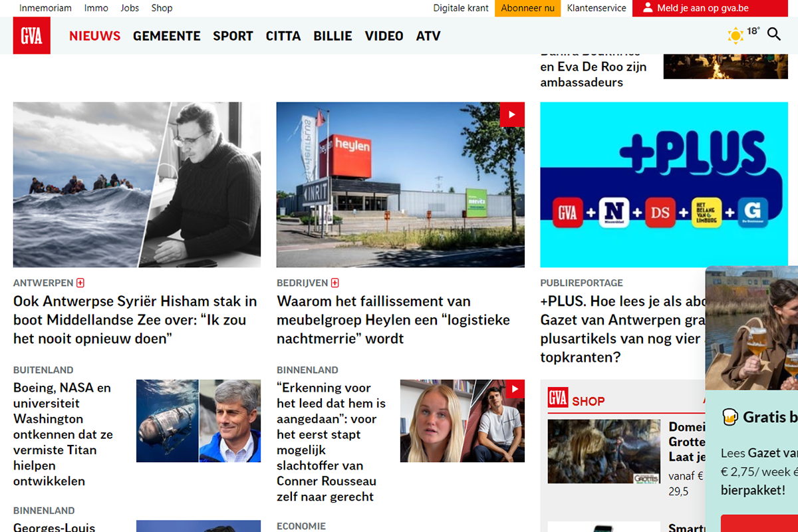Open the search magnifier icon

click(774, 34)
